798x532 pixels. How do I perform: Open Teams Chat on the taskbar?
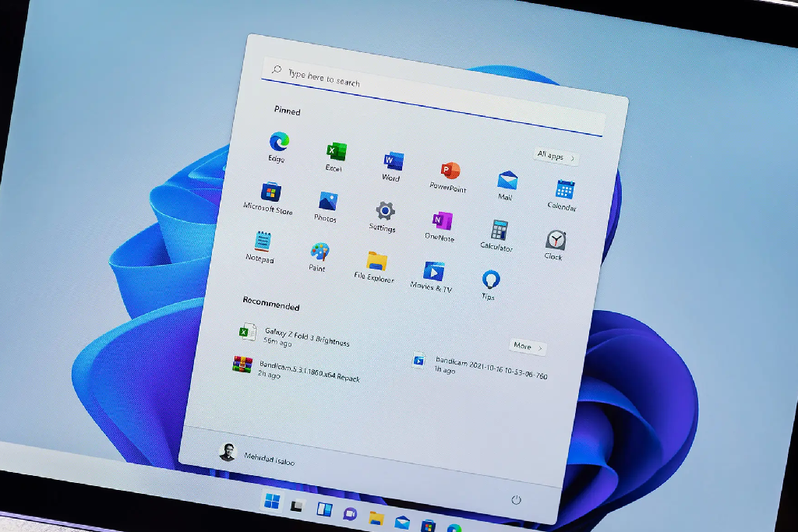[x=350, y=514]
